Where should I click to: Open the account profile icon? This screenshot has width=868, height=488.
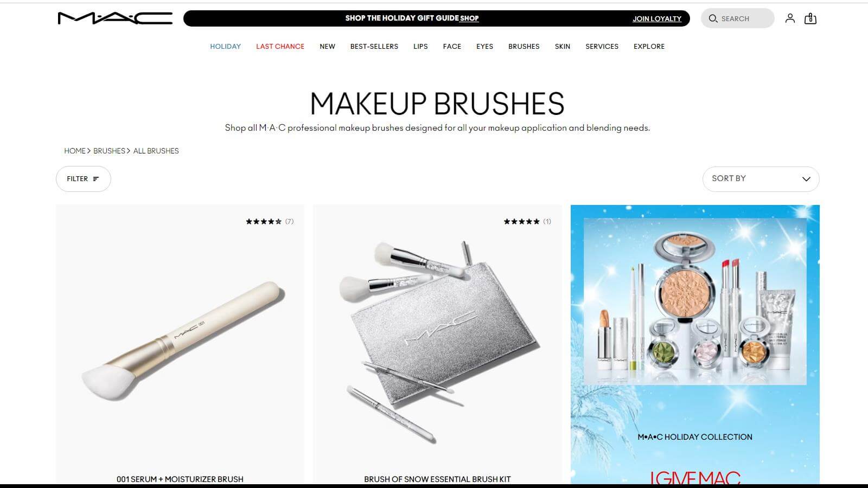790,18
